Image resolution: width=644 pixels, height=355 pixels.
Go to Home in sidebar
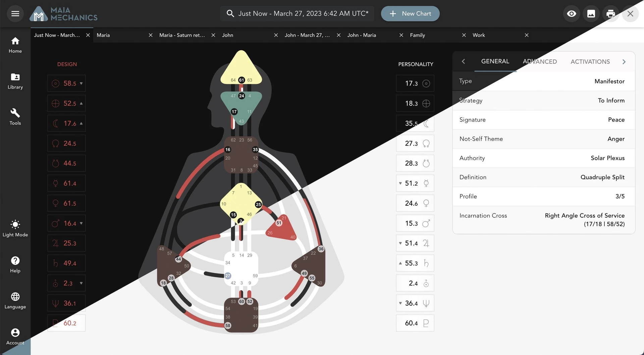coord(15,45)
